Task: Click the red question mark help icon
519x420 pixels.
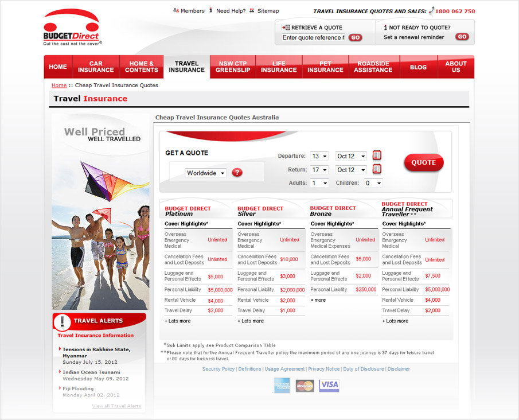Action: click(237, 172)
